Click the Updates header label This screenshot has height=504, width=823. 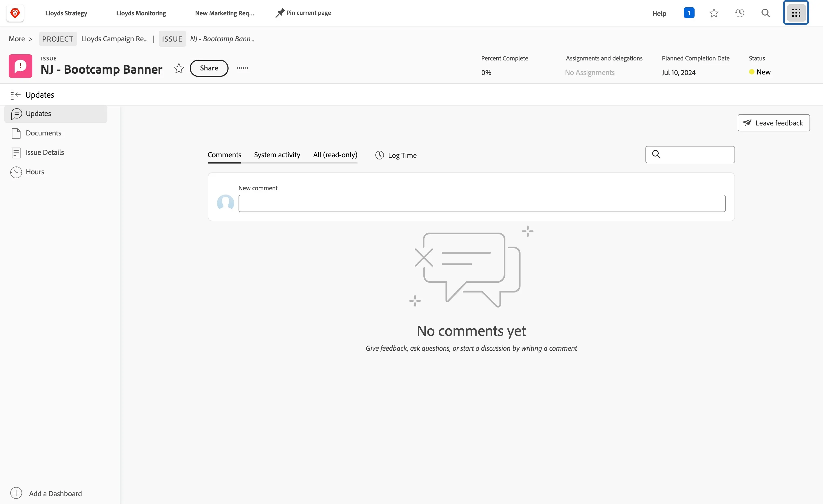click(x=40, y=95)
